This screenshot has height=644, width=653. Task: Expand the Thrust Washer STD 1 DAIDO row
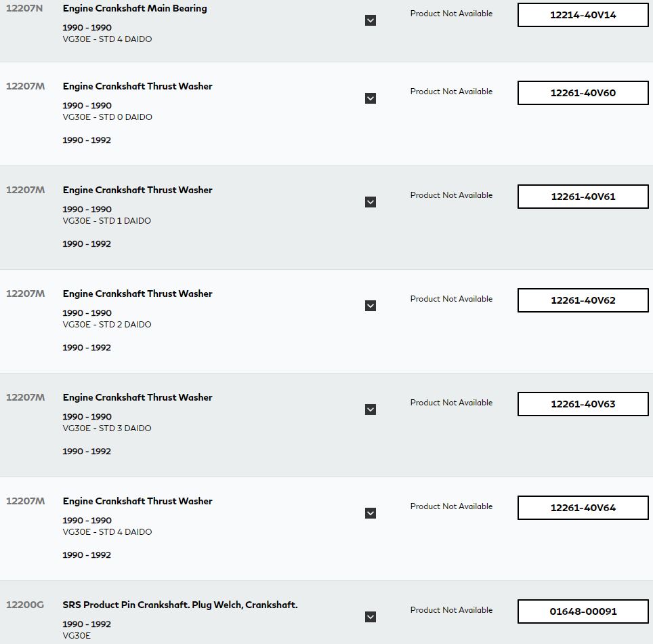coord(371,202)
